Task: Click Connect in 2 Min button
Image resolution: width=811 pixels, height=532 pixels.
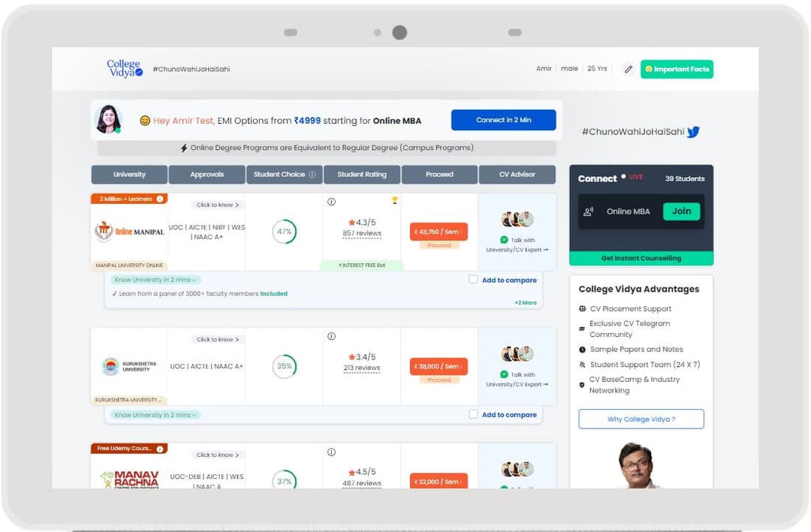Action: [503, 120]
